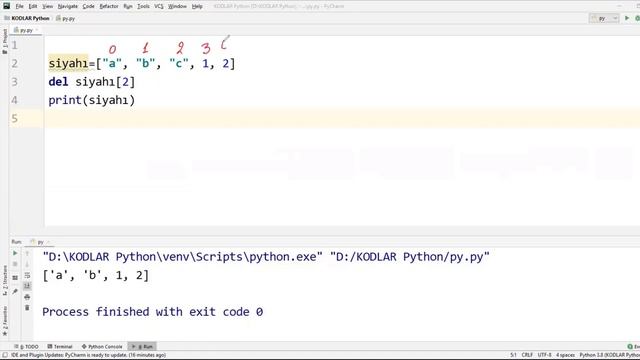Open the UTF-8 file encoding selector
Viewport: 640px width, 360px height.
544,355
